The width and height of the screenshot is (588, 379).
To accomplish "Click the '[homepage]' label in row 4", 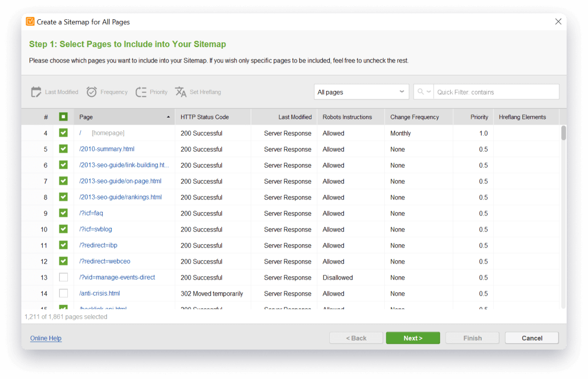I will 108,133.
